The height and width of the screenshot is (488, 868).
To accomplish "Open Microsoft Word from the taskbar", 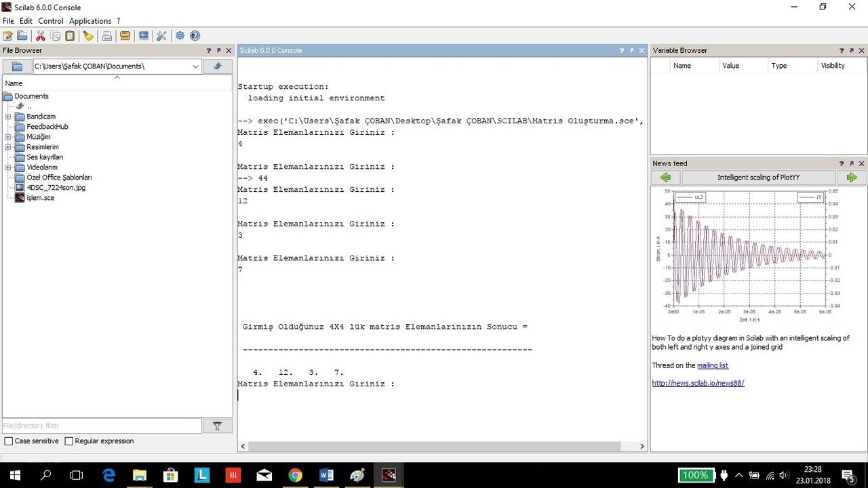I will [x=326, y=475].
